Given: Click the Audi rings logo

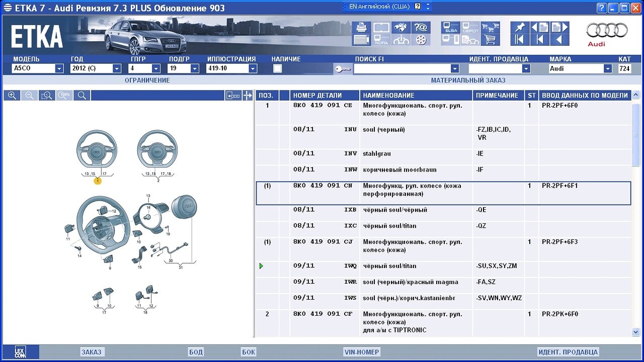Looking at the screenshot, I should tap(607, 30).
